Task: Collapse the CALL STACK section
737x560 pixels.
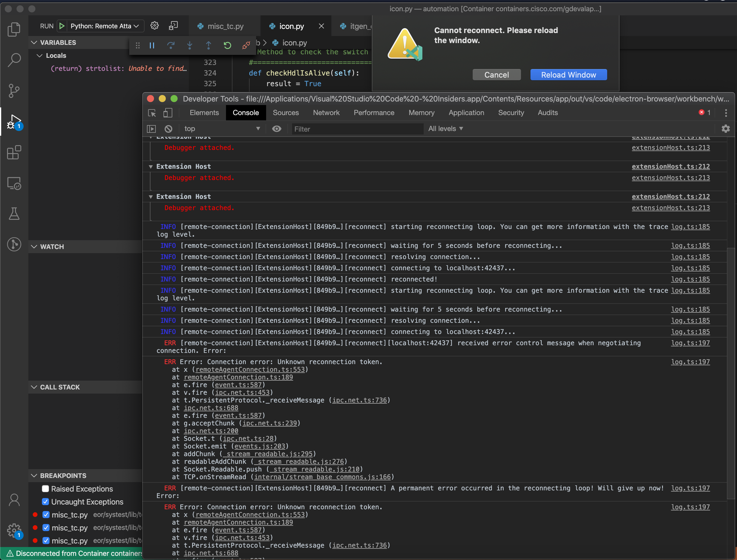Action: (34, 387)
